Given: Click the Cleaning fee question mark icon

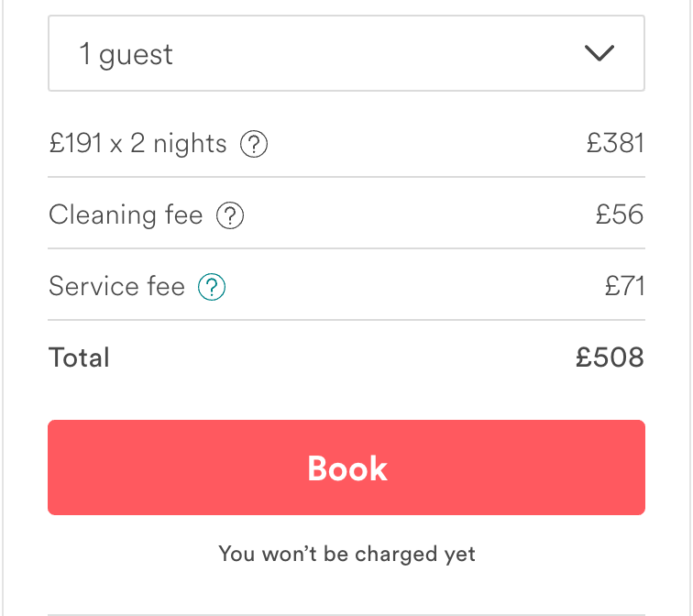Looking at the screenshot, I should click(x=230, y=216).
